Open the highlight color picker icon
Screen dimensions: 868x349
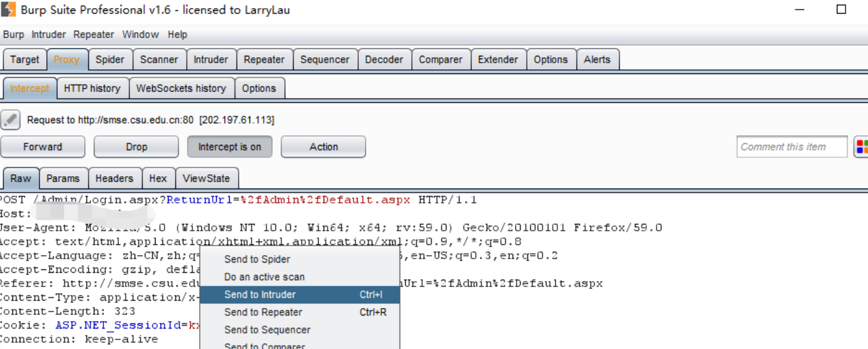pyautogui.click(x=861, y=147)
